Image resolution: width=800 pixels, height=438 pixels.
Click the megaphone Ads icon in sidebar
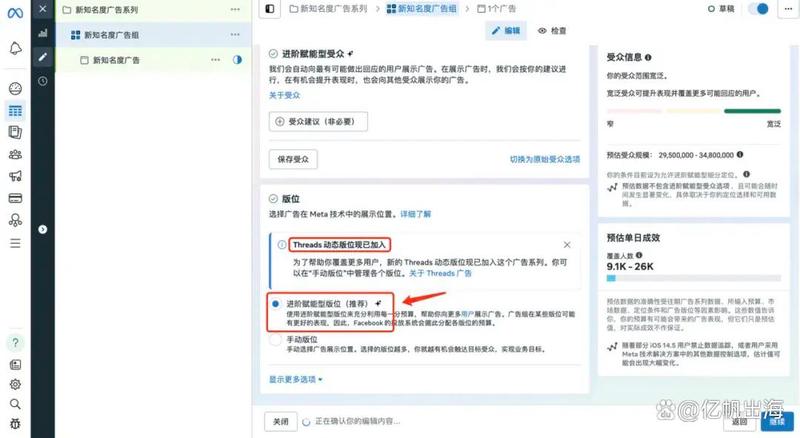click(x=15, y=176)
